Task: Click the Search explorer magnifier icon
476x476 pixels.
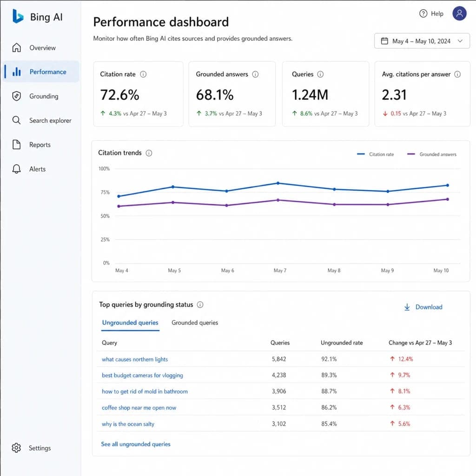Action: pos(16,120)
